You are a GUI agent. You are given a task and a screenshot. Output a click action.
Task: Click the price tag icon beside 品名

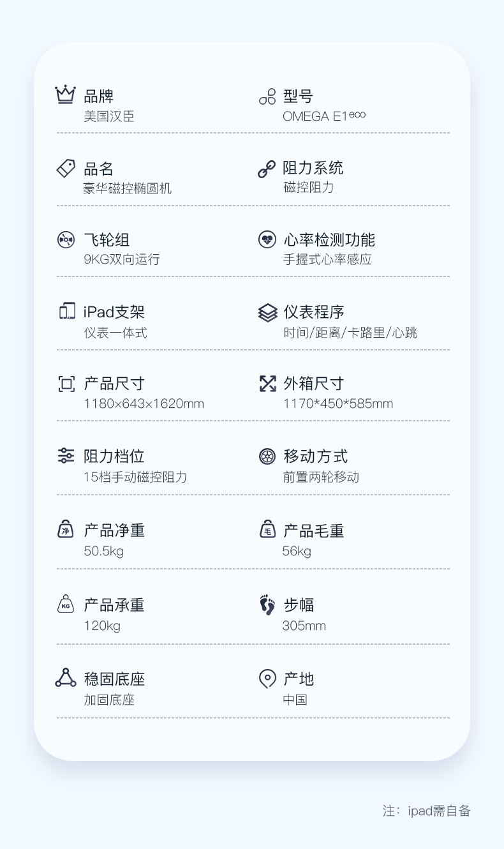66,169
